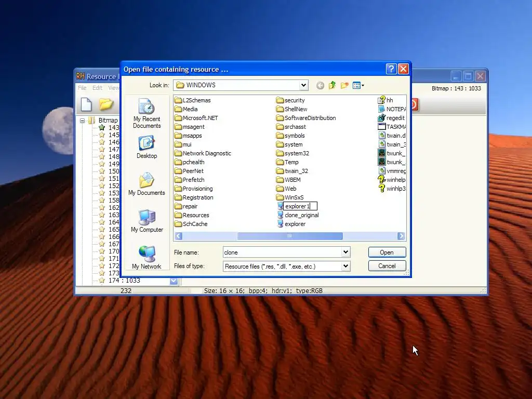This screenshot has height=399, width=532.
Task: Select the pchealth folder
Action: [x=190, y=162]
